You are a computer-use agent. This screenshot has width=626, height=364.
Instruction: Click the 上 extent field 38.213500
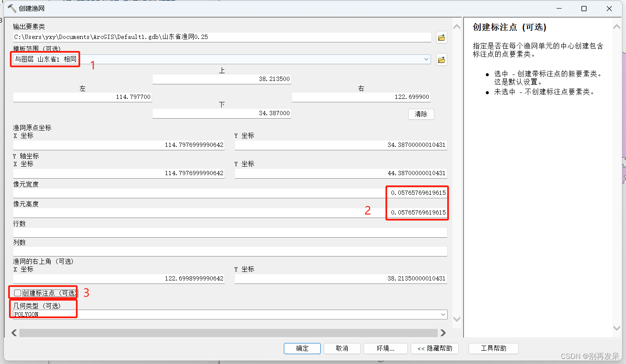coord(222,79)
